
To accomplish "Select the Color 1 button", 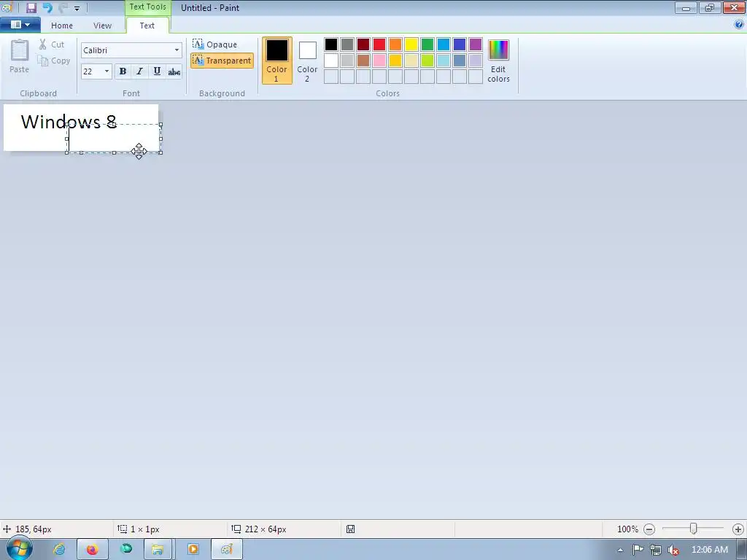I will [x=276, y=61].
